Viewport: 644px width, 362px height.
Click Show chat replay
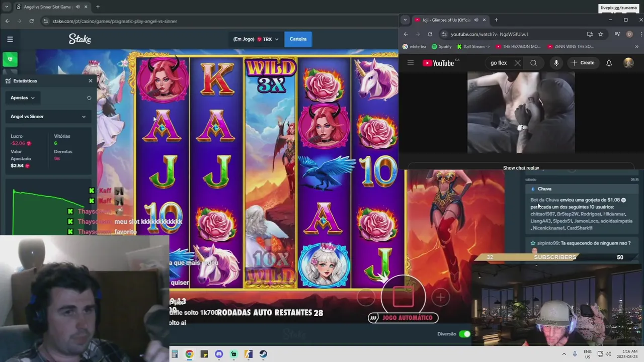coord(521,168)
